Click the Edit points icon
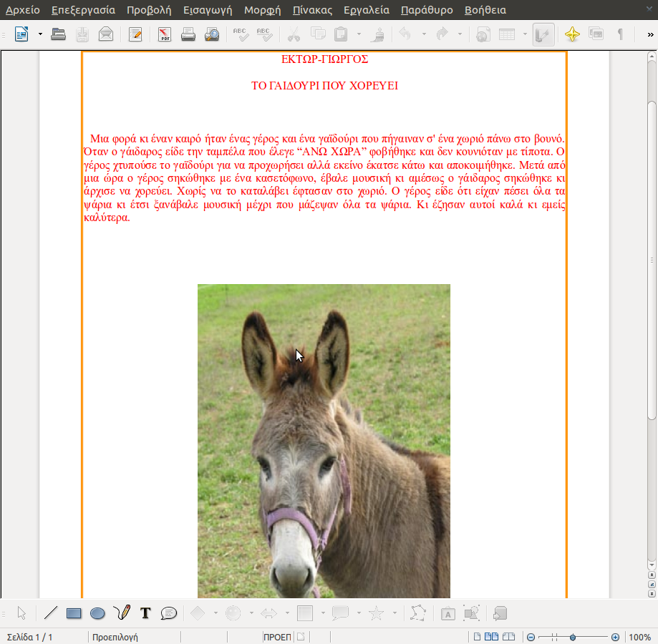The height and width of the screenshot is (644, 658). (418, 613)
